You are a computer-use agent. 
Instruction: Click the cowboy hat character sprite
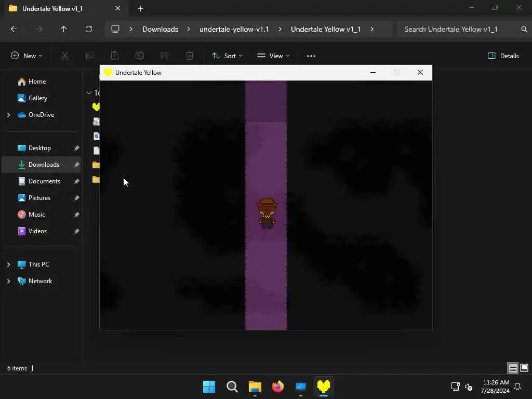click(x=267, y=214)
